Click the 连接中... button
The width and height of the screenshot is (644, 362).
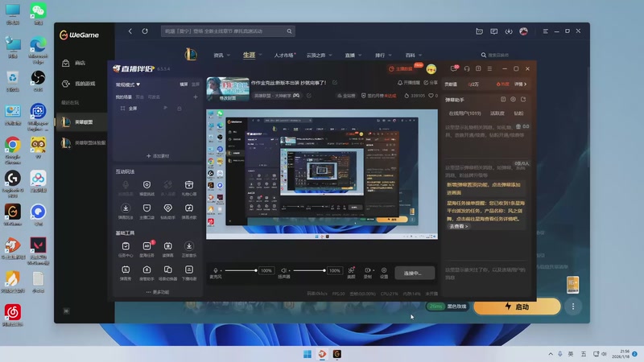(415, 273)
